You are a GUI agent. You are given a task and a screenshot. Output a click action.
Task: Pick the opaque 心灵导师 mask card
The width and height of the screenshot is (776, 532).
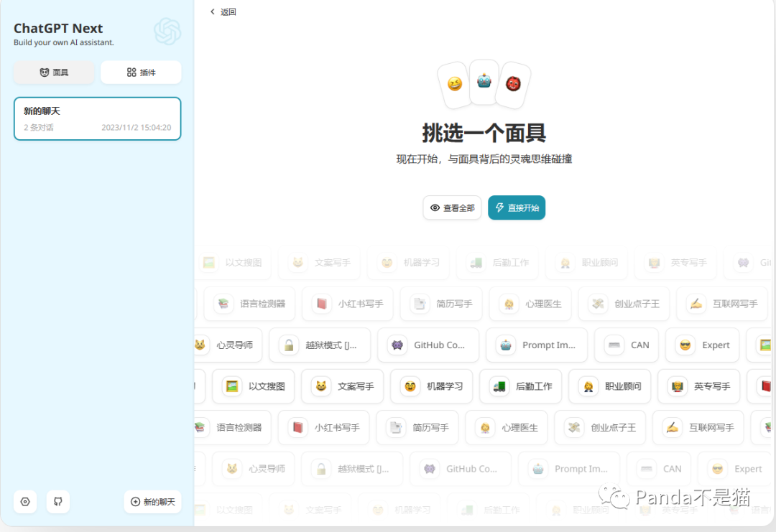tap(227, 345)
